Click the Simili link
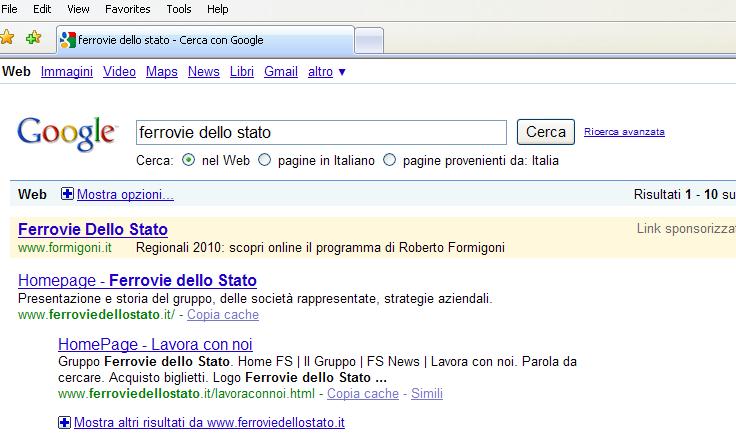Viewport: 736px width, 439px height. point(427,393)
